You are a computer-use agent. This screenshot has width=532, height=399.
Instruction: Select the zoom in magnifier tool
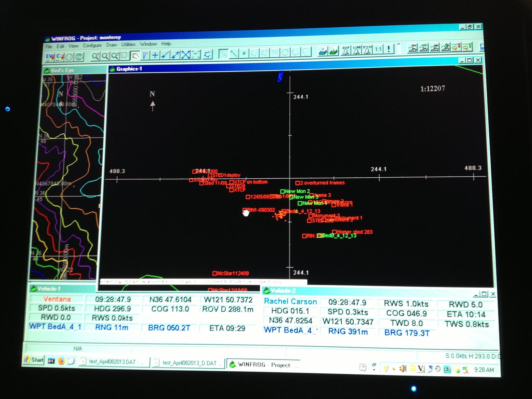(x=95, y=56)
